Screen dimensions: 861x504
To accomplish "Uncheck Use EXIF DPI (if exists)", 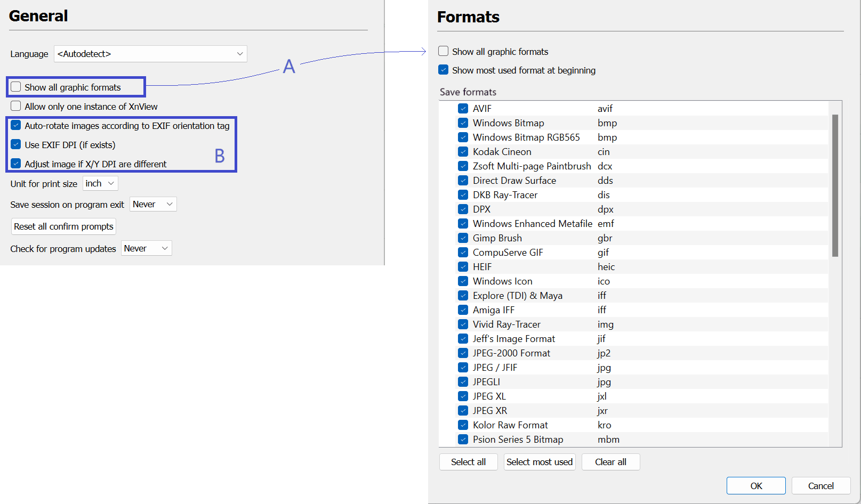I will click(16, 144).
